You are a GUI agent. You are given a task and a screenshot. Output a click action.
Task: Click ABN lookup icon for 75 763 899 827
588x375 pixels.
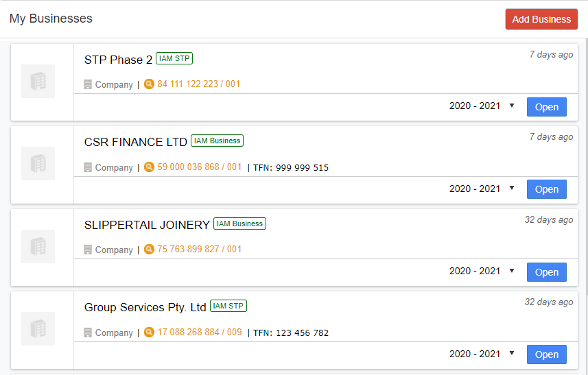point(149,249)
